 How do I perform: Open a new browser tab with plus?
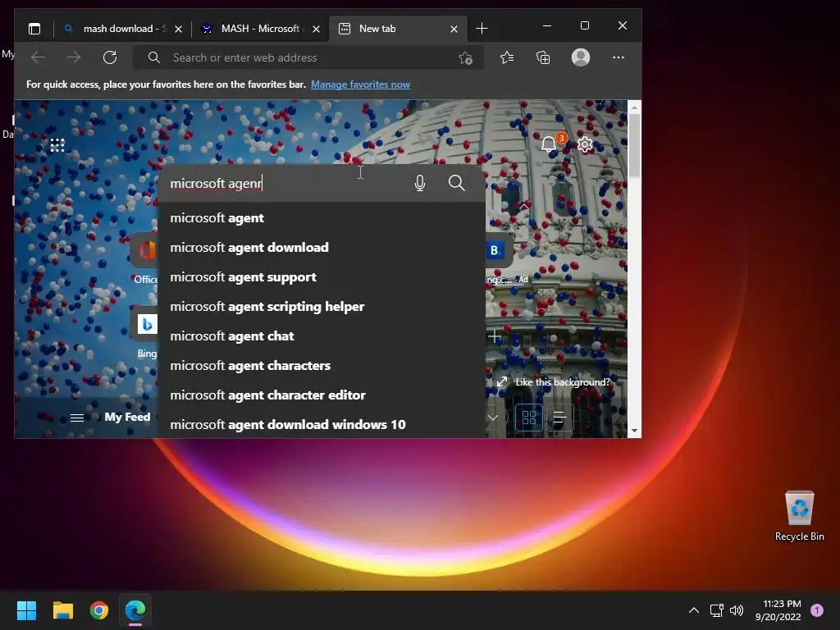tap(482, 29)
